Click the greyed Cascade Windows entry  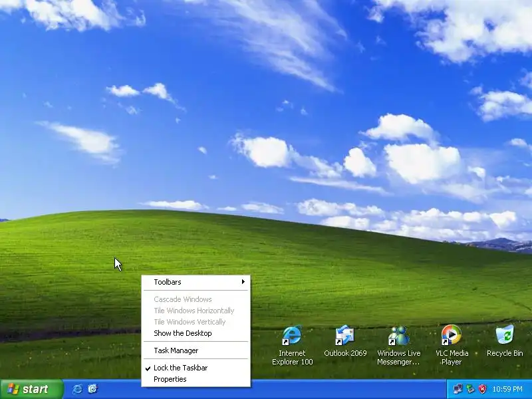pyautogui.click(x=196, y=299)
